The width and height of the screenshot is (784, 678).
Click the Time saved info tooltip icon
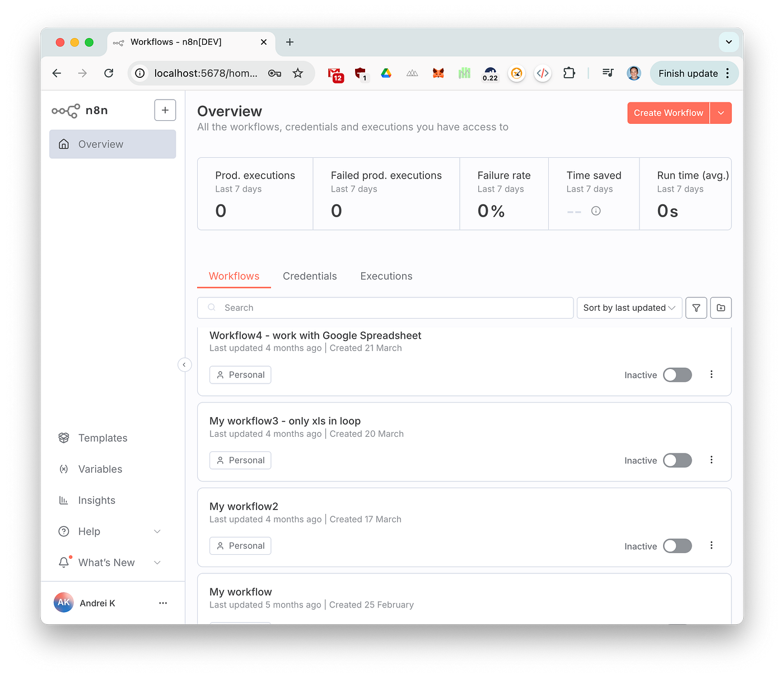[596, 211]
